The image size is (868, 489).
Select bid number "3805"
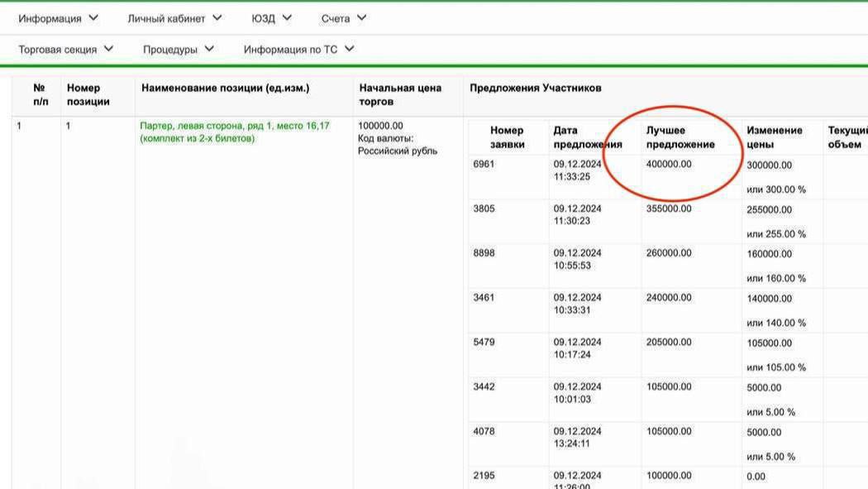pyautogui.click(x=484, y=209)
